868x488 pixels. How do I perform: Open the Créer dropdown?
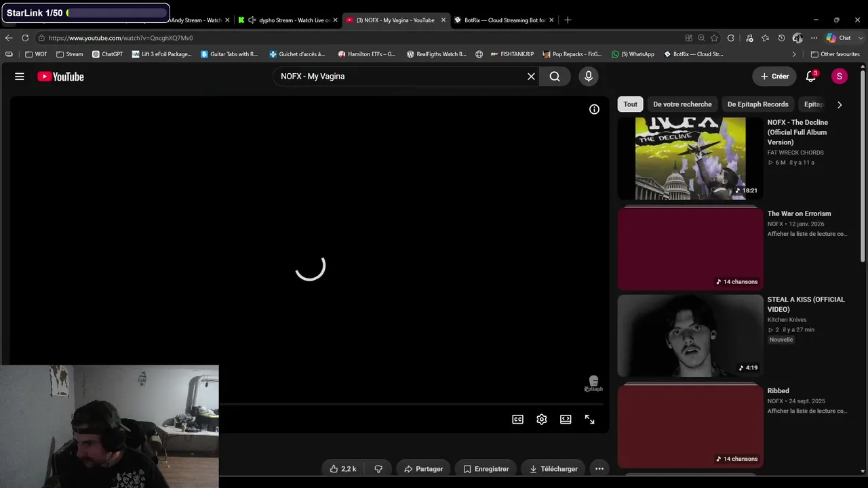(774, 77)
